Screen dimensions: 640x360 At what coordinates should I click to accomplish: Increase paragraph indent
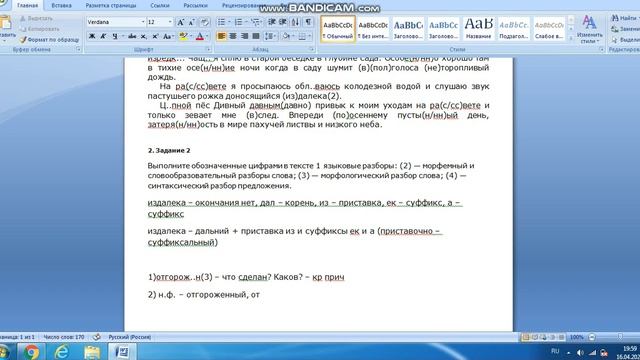[x=282, y=22]
